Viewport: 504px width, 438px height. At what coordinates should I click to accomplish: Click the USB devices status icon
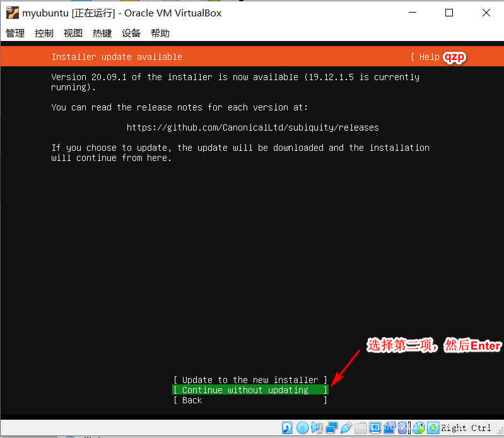[346, 428]
